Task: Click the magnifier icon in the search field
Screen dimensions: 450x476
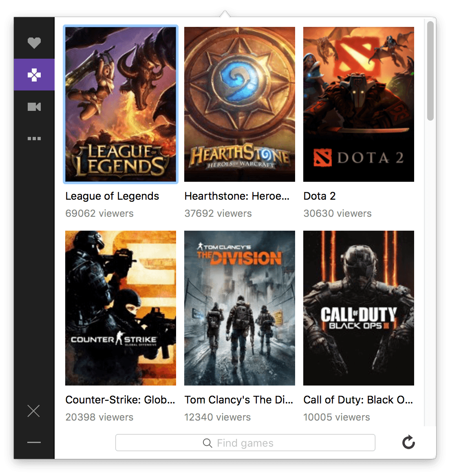Action: point(207,443)
